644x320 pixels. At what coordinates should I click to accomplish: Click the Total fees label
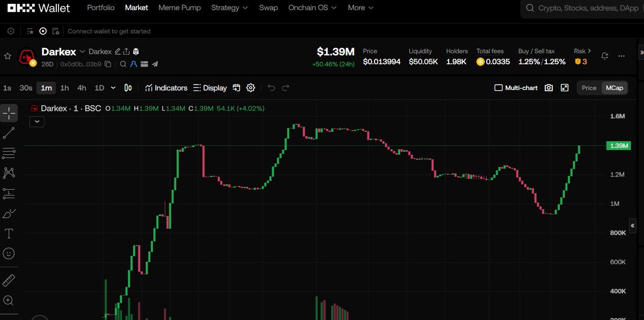490,51
